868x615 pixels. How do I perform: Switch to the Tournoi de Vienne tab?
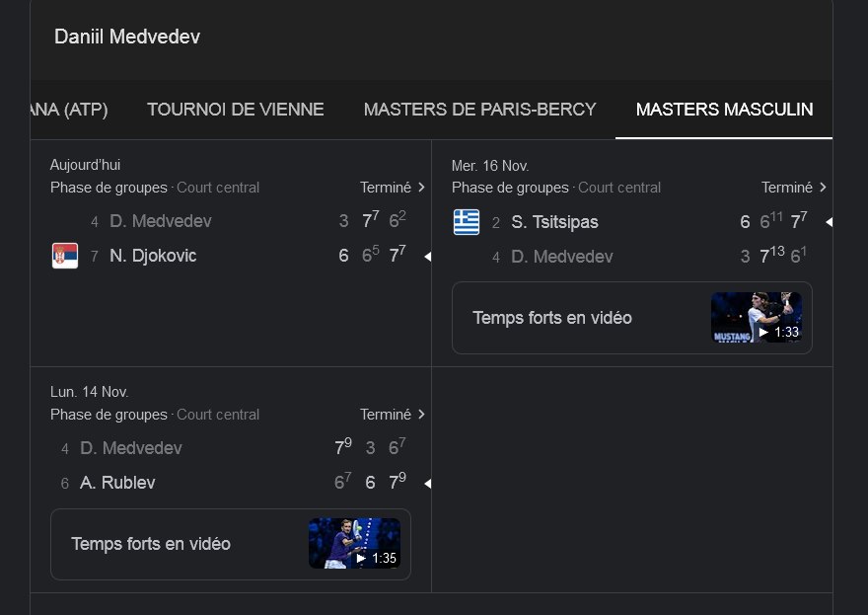[236, 110]
